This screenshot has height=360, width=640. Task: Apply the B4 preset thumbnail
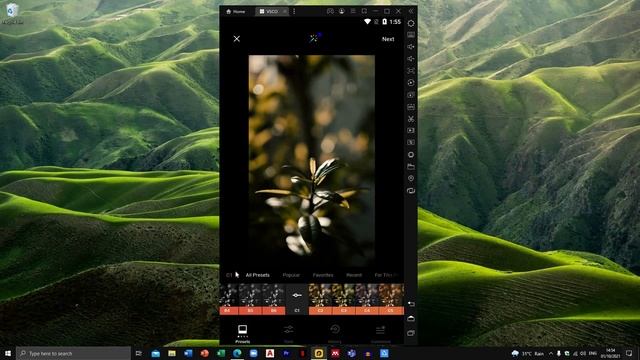point(228,299)
